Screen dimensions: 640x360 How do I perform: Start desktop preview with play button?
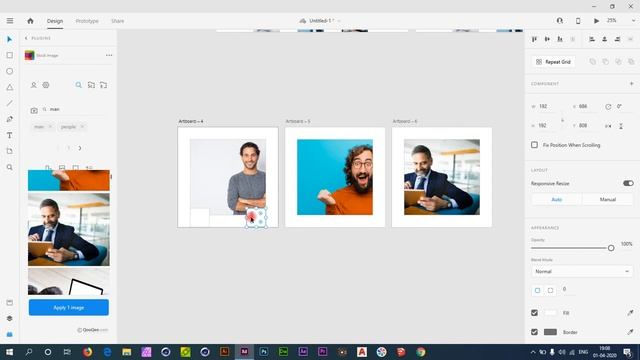pos(596,21)
